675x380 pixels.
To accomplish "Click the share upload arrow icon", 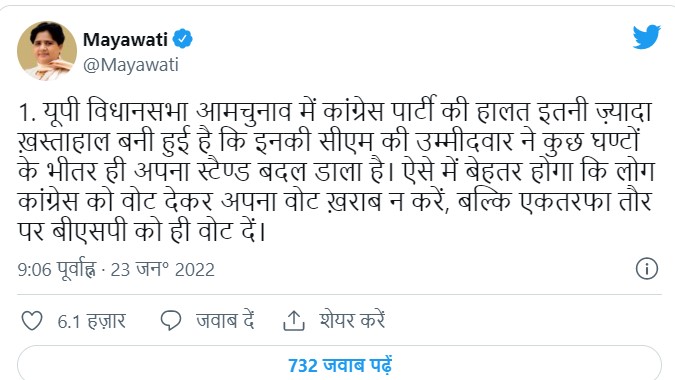I will 294,321.
